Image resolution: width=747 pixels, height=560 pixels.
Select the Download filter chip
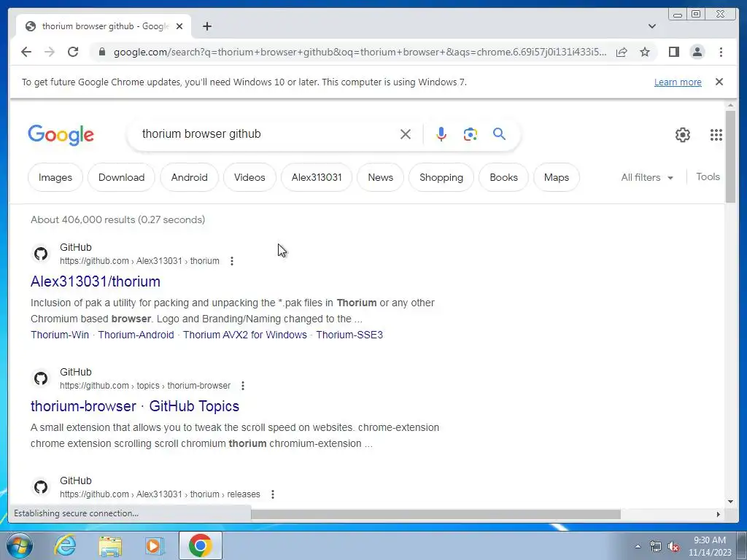(x=122, y=177)
